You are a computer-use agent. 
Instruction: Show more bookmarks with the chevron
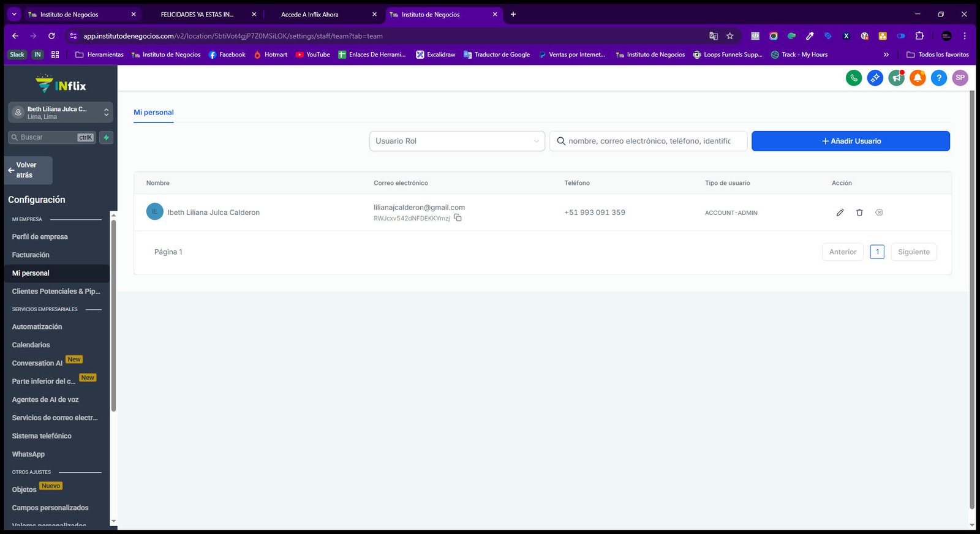tap(886, 55)
